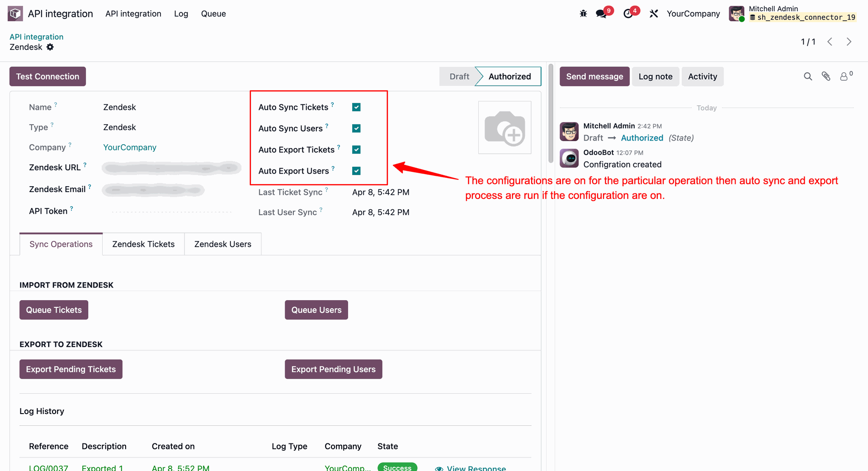
Task: Click OdooBot avatar in chatter
Action: coord(569,158)
